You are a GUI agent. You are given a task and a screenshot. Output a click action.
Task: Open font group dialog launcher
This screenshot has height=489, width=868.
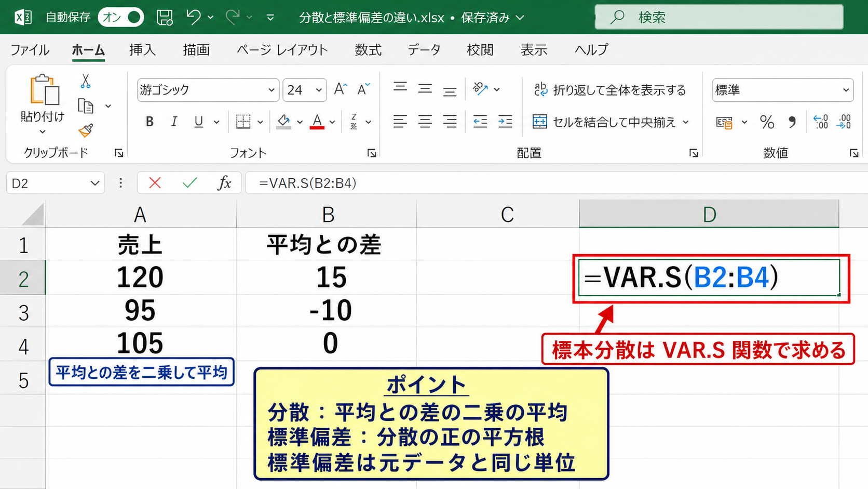click(x=372, y=153)
